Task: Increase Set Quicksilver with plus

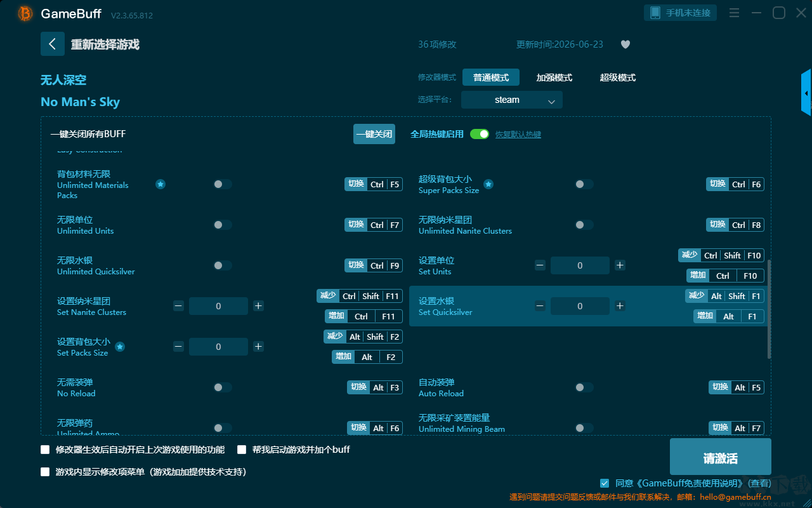Action: click(620, 306)
